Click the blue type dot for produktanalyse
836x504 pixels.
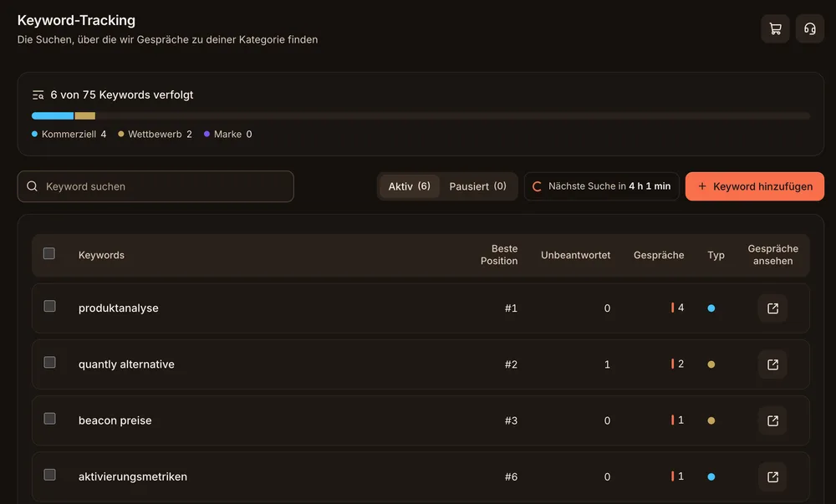[711, 308]
